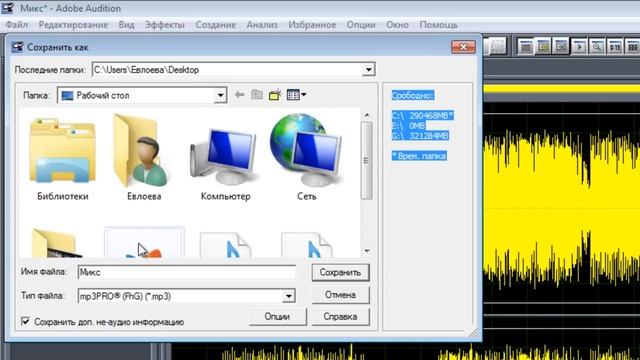
Task: Open the Евлоева user folder
Action: point(141,150)
